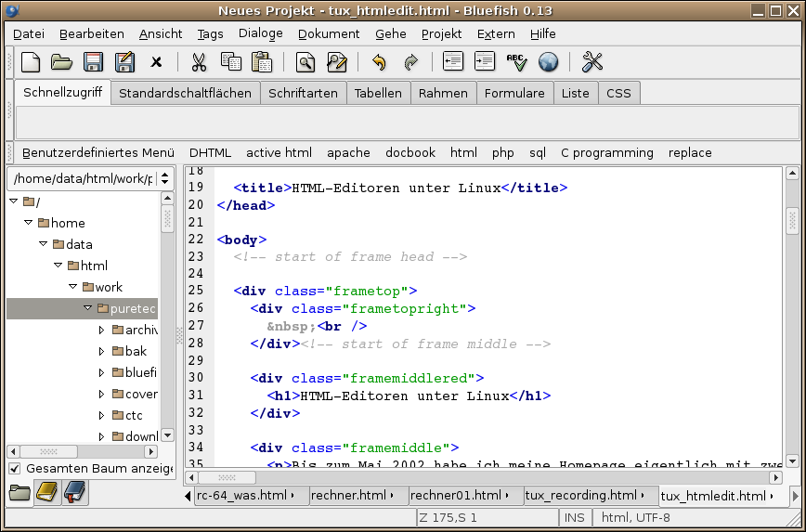Viewport: 806px width, 532px height.
Task: Open the directory path combo box dropdown
Action: [x=164, y=178]
